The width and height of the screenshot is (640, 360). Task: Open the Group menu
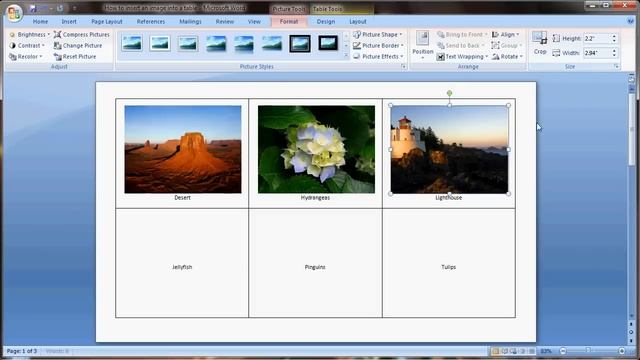pyautogui.click(x=507, y=46)
